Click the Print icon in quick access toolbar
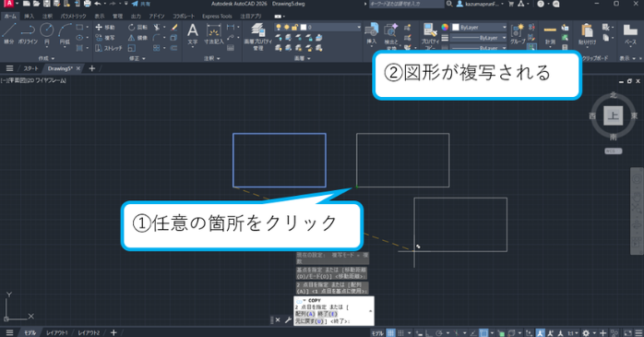The height and width of the screenshot is (337, 644). [87, 4]
